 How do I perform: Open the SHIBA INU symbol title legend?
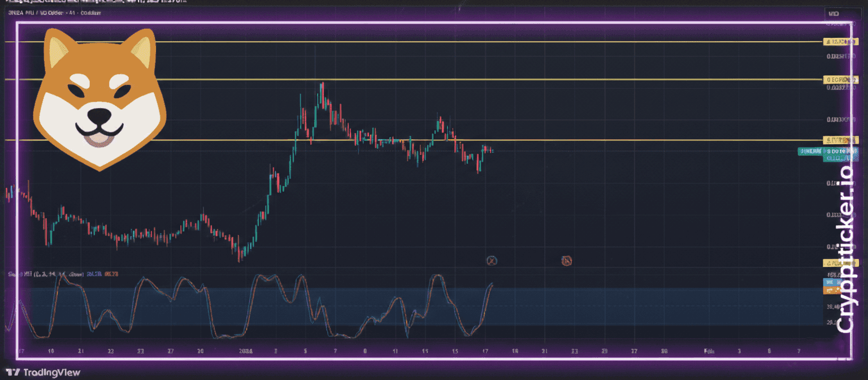(x=51, y=12)
